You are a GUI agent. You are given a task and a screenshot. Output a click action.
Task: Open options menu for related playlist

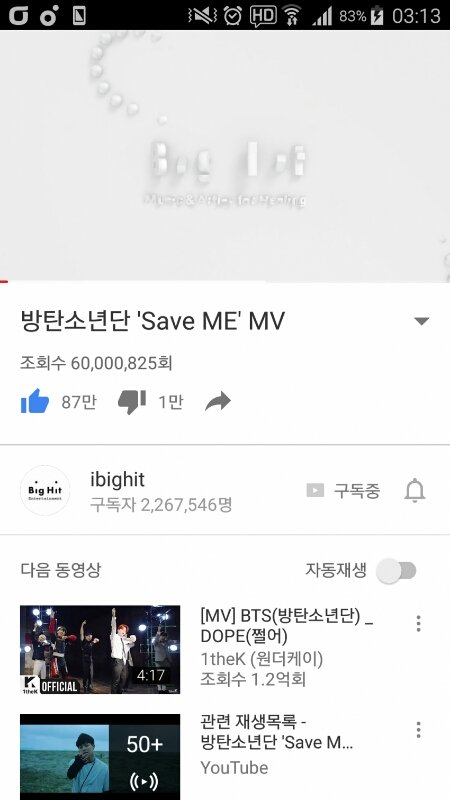(x=418, y=730)
